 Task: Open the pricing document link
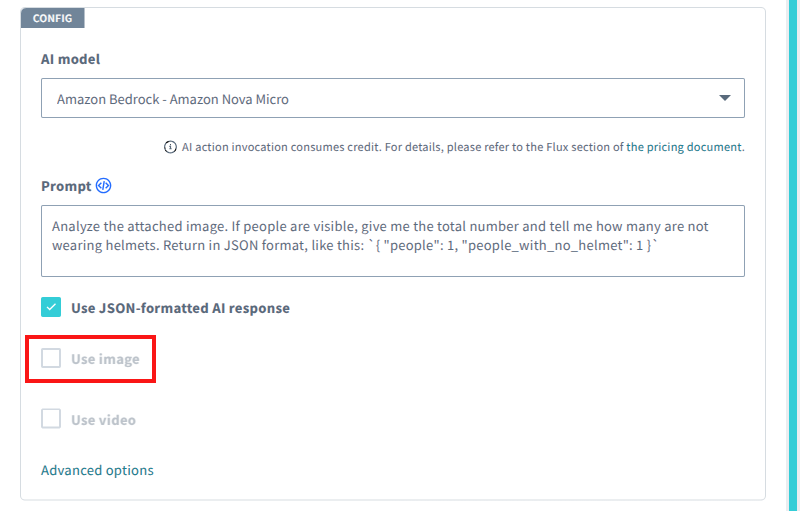pyautogui.click(x=684, y=147)
